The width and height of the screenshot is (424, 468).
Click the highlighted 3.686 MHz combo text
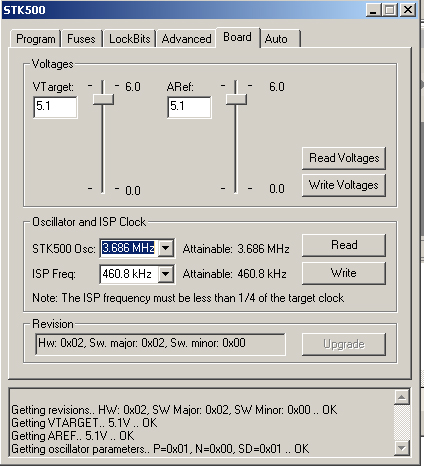(x=128, y=248)
